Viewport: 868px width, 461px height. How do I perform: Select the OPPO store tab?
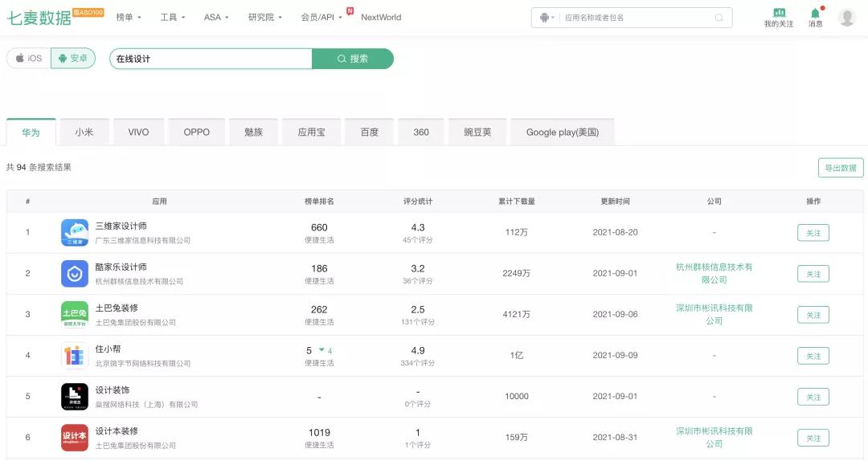[197, 133]
